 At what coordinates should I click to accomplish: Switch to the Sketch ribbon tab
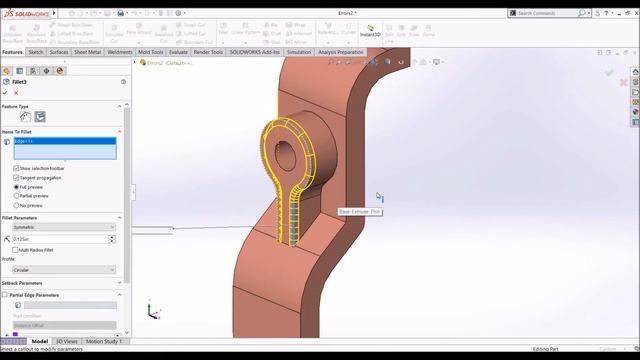(x=36, y=52)
